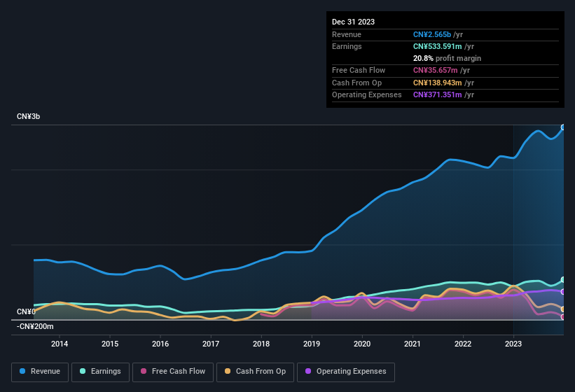Click the Cash From Op row label in the tooltip

(356, 83)
